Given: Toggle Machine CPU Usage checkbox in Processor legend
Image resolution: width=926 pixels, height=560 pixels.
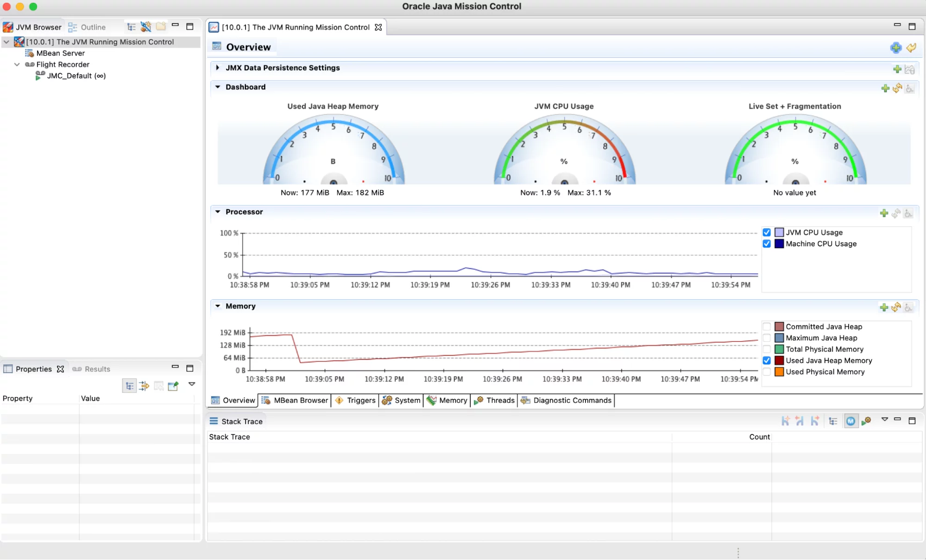Looking at the screenshot, I should click(767, 243).
